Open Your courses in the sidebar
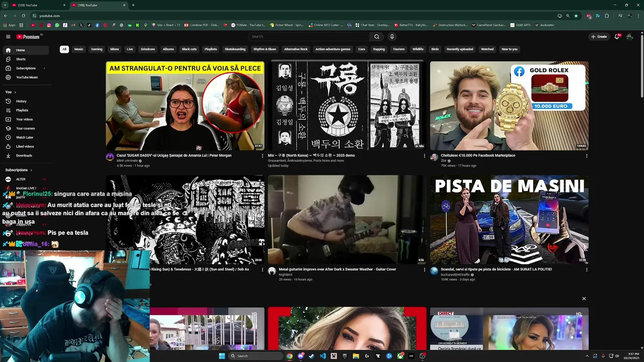 25,128
